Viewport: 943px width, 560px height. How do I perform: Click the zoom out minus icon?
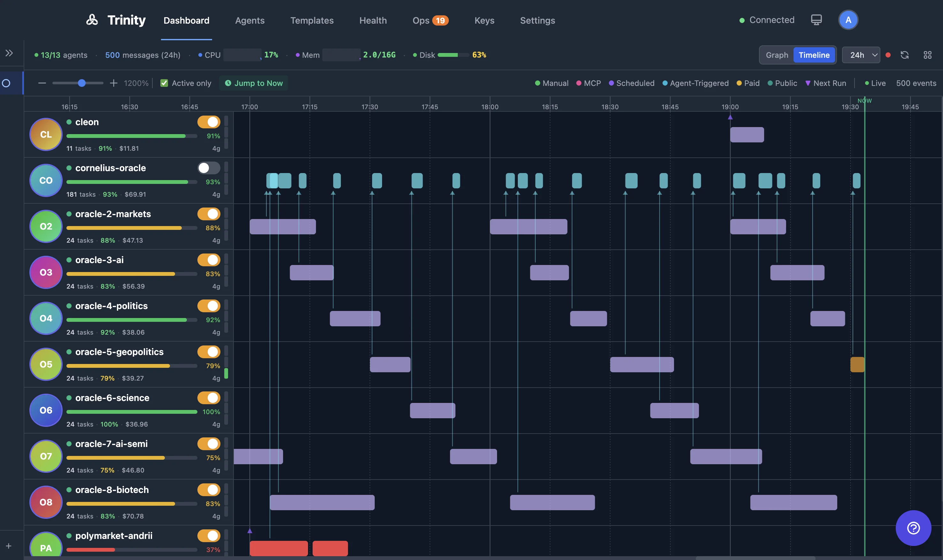tap(42, 83)
